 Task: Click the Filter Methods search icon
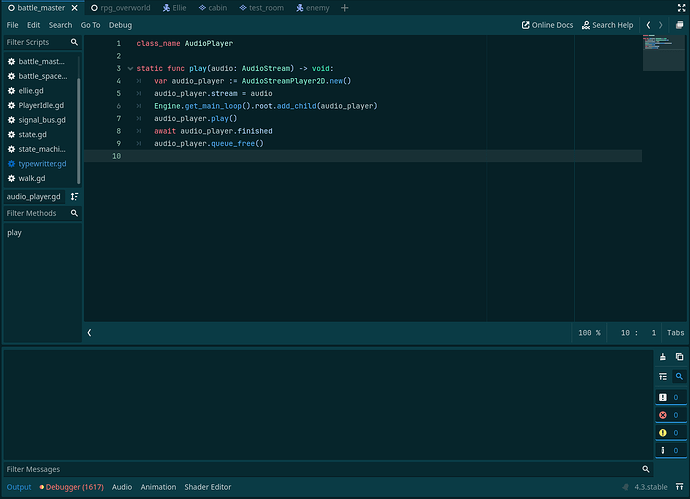pos(74,213)
